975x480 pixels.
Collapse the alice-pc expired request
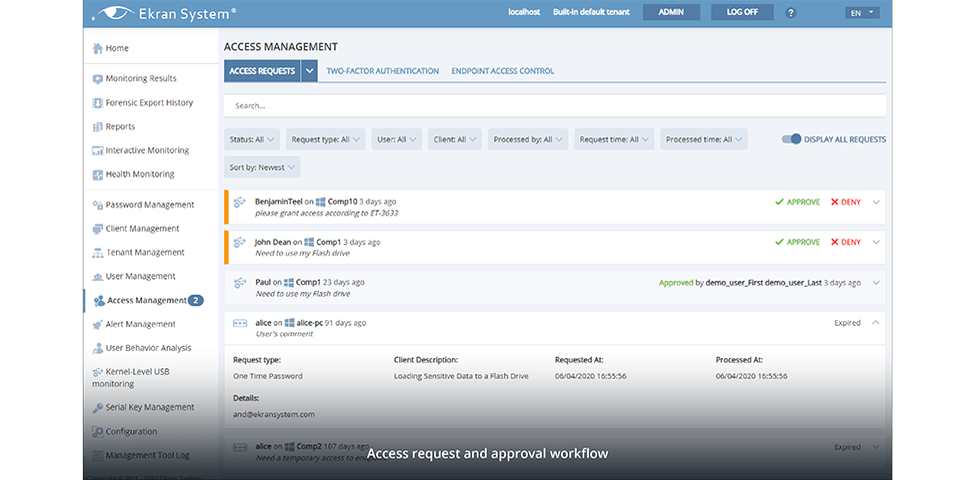click(876, 323)
